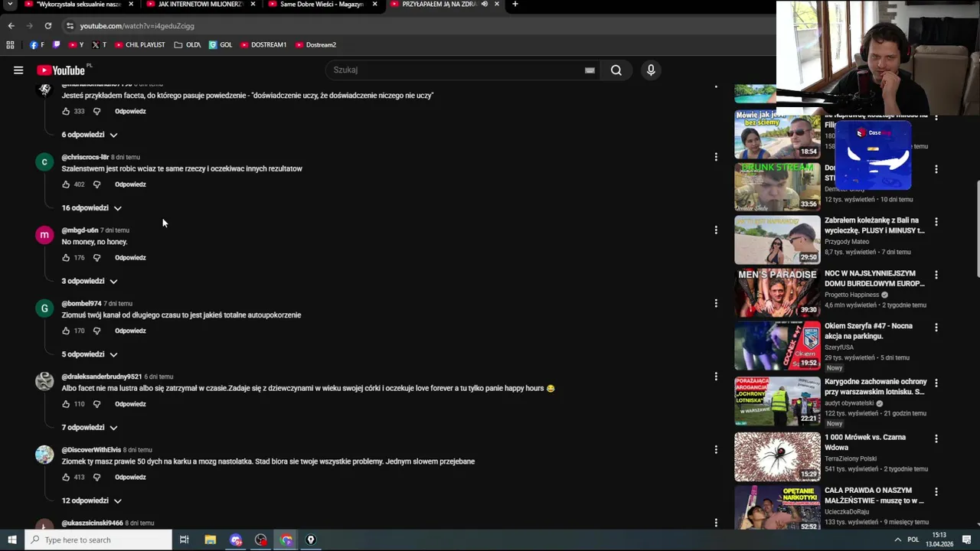
Task: Go to the YouTube home logo
Action: click(60, 70)
